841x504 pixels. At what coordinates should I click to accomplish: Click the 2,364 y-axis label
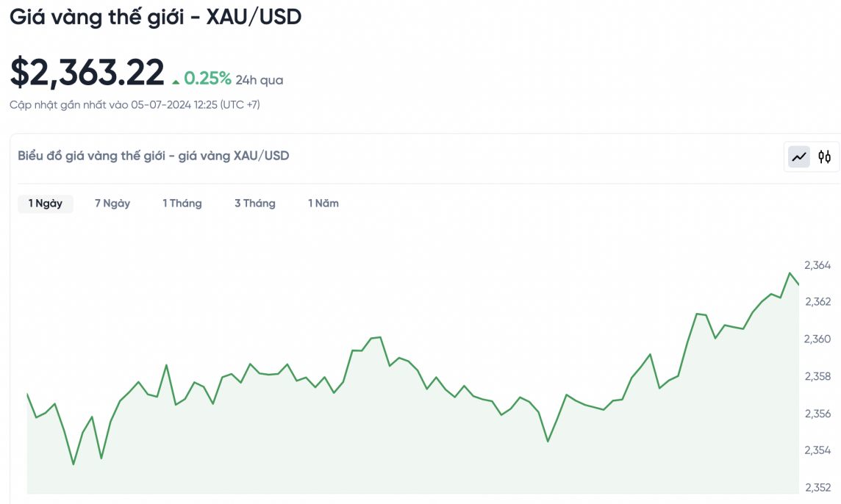tap(817, 265)
